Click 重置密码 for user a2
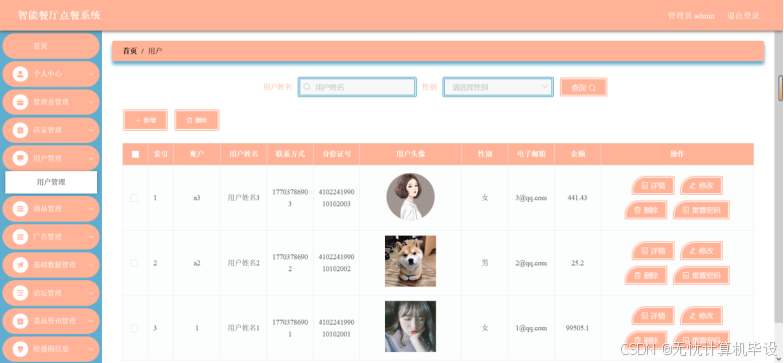This screenshot has height=363, width=784. [701, 275]
